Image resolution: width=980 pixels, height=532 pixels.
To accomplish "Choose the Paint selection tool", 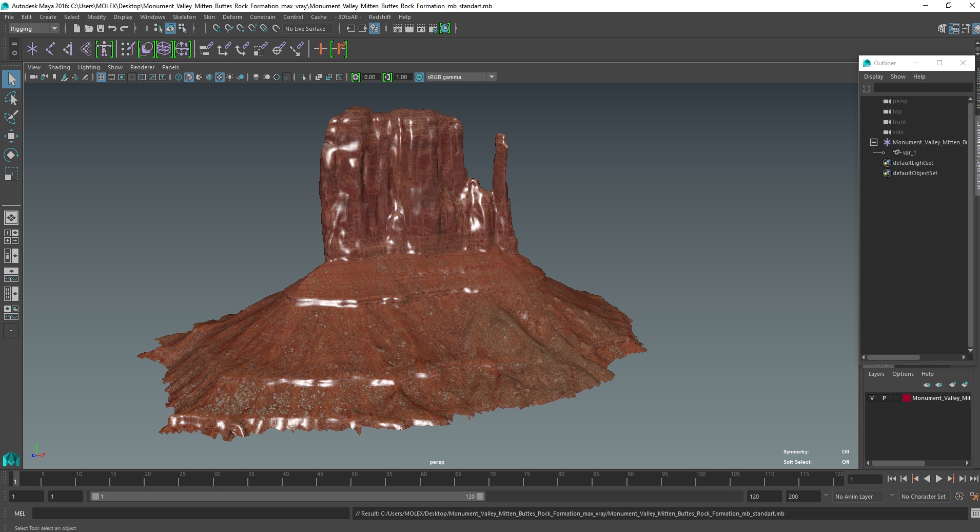I will pyautogui.click(x=11, y=117).
